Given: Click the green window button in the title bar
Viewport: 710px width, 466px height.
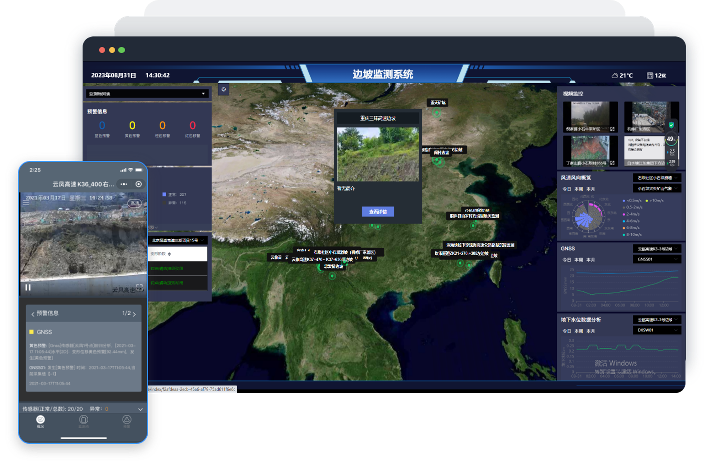Looking at the screenshot, I should 121,50.
